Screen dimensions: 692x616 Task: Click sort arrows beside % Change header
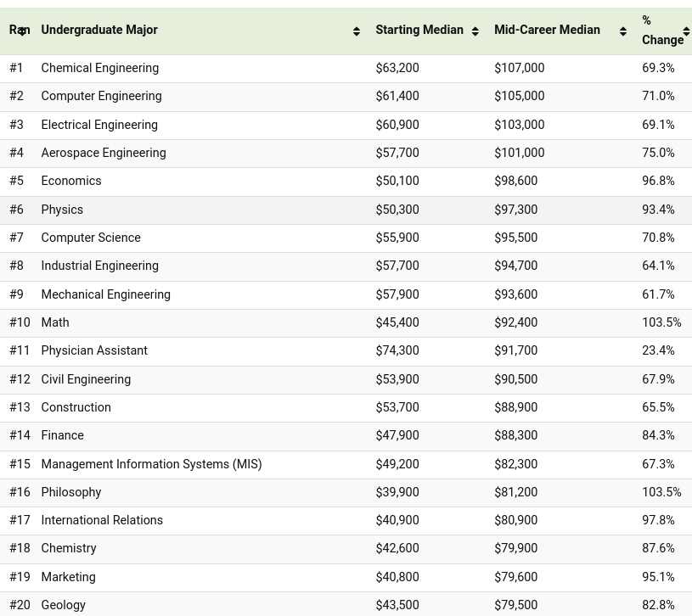coord(686,31)
